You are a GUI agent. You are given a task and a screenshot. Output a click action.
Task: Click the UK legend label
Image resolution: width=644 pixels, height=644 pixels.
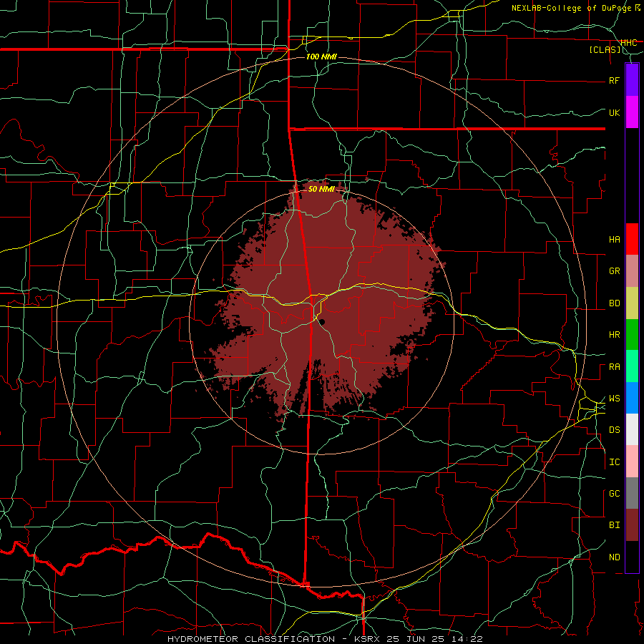click(614, 113)
